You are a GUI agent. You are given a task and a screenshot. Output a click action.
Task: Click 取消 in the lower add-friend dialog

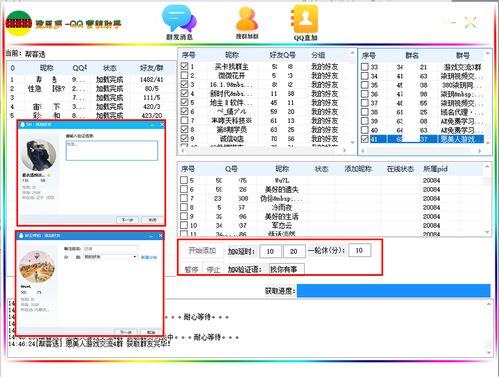(x=151, y=332)
